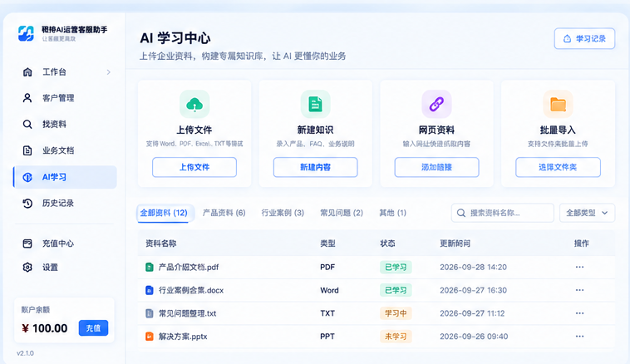Click the Word file icon for 行业案例合集.docx
The width and height of the screenshot is (630, 364).
click(x=150, y=290)
